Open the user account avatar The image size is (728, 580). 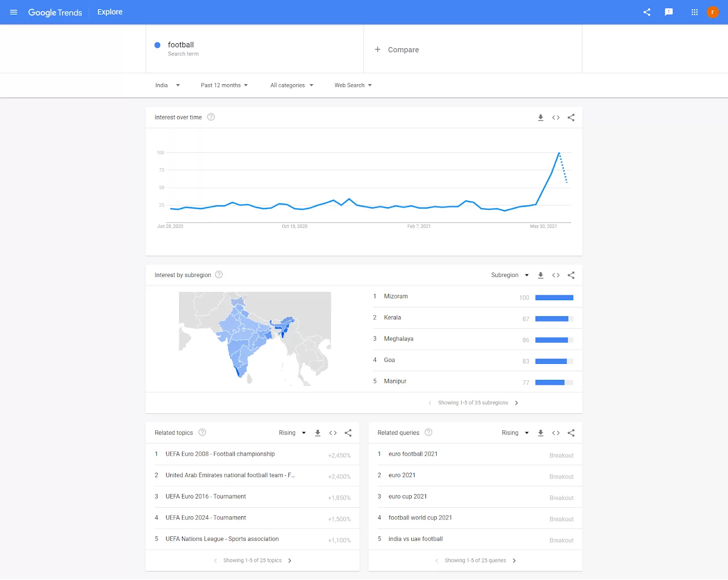[x=713, y=12]
